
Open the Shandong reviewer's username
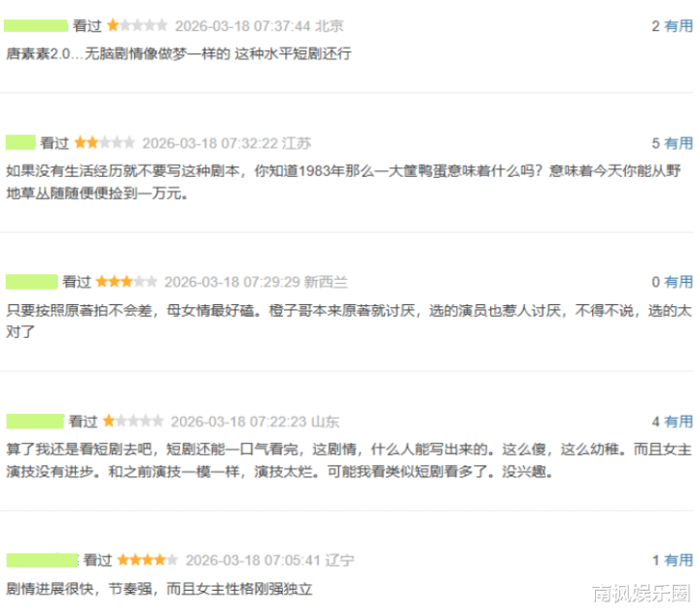pos(35,422)
